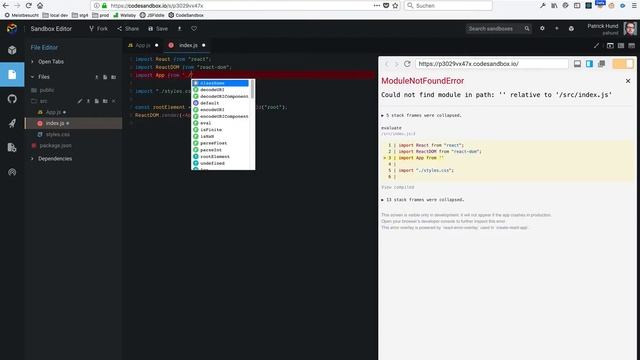Viewport: 640px width, 360px height.
Task: Open App.js in file tree
Action: 53,112
